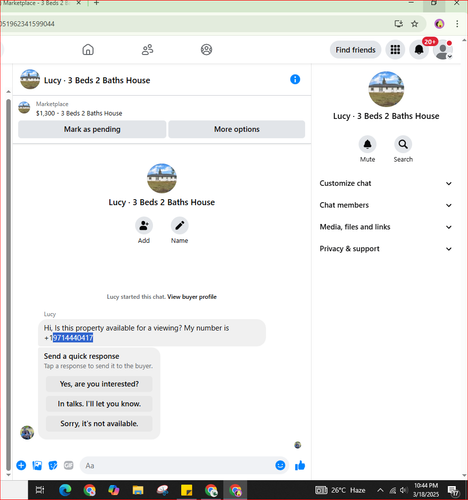Open Copilot app on taskbar
This screenshot has width=468, height=500.
click(114, 490)
